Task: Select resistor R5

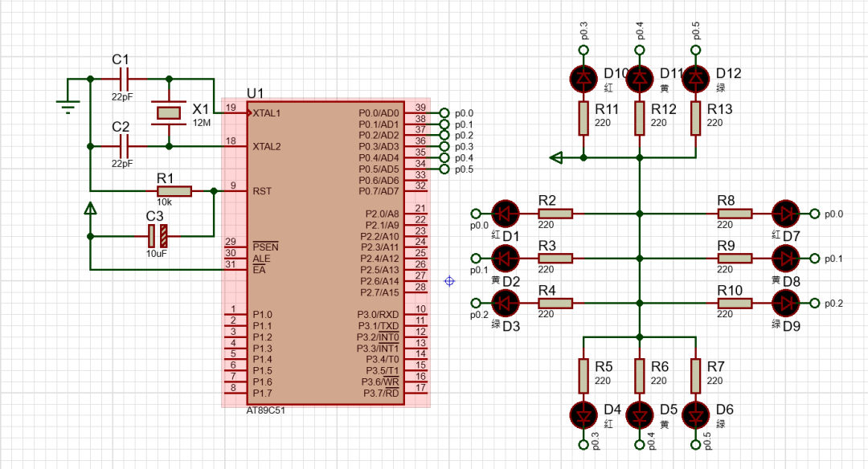Action: coord(583,376)
